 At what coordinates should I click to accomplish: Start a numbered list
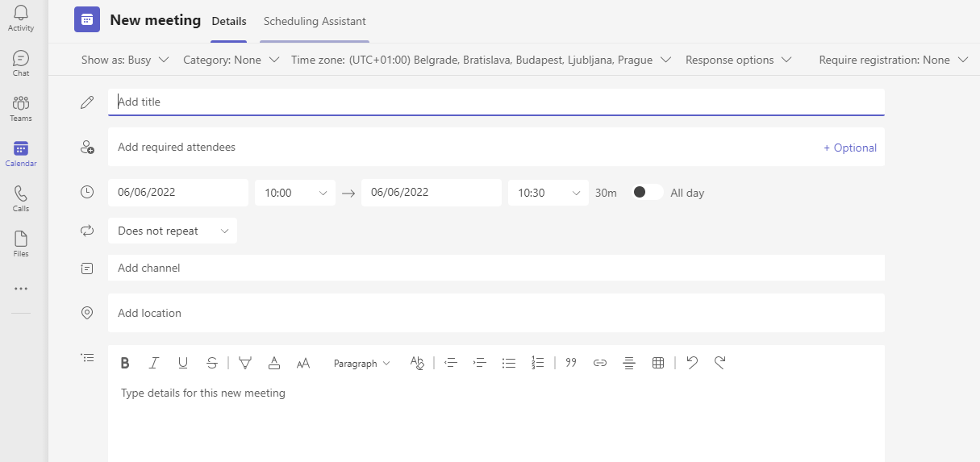point(538,363)
